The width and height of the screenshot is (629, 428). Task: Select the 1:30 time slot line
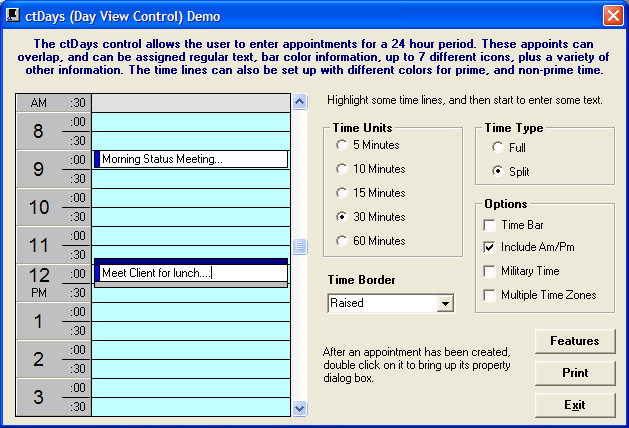pos(191,331)
